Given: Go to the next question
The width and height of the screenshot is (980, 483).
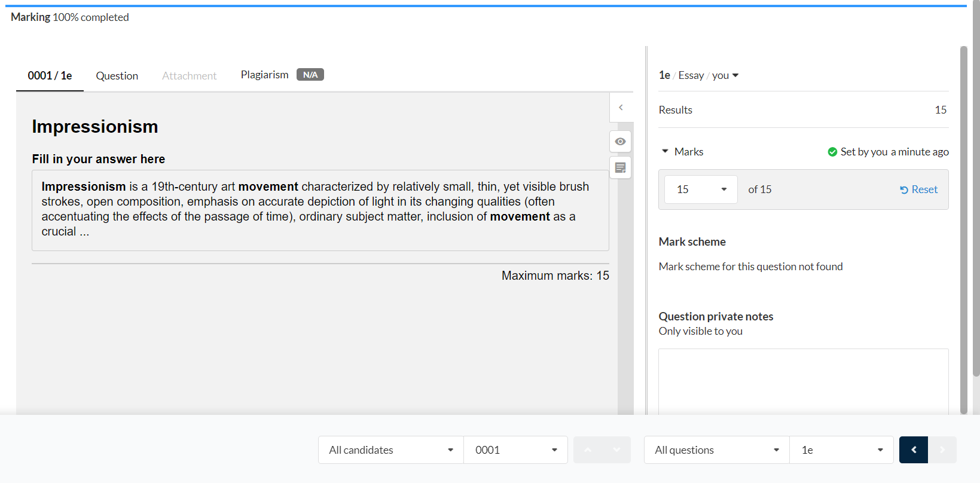Looking at the screenshot, I should point(942,450).
